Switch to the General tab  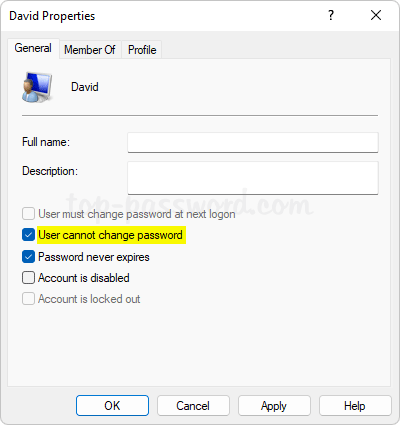tap(33, 48)
